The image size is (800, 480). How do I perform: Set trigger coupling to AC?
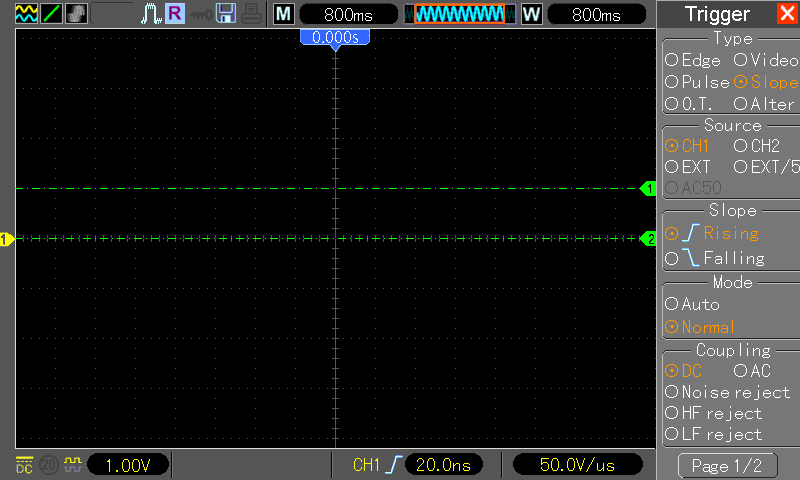[x=752, y=371]
